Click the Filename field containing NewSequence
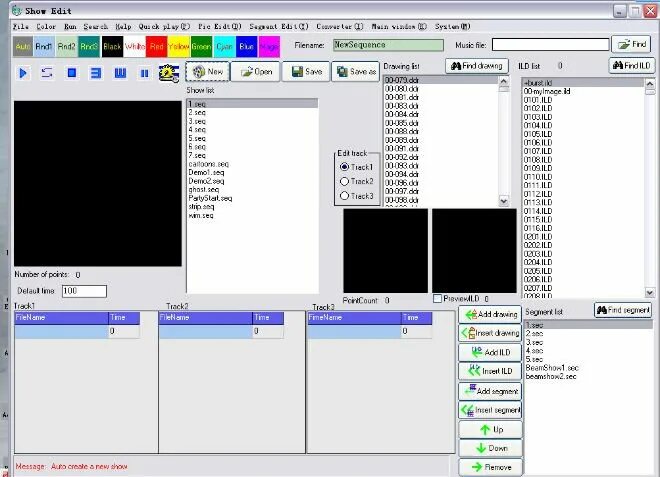Screen dimensions: 660x477 click(388, 45)
